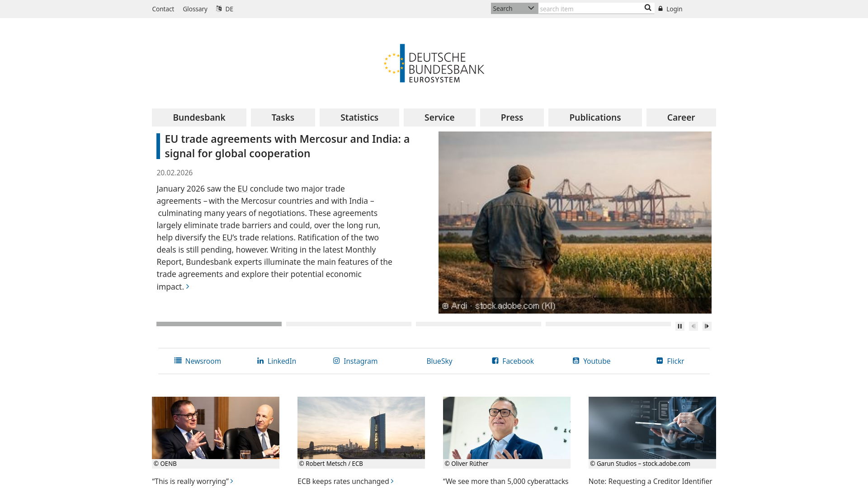The width and height of the screenshot is (868, 488).
Task: Open the Tasks main menu
Action: click(x=283, y=117)
